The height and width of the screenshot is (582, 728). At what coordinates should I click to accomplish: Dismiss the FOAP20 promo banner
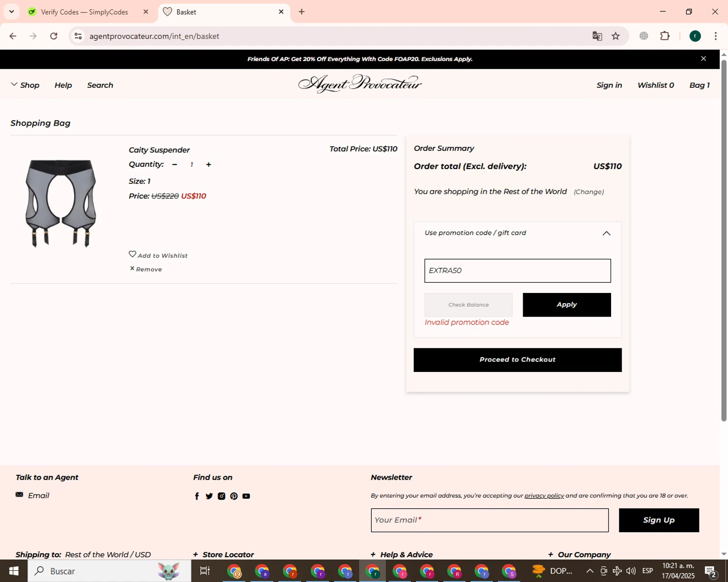(703, 59)
